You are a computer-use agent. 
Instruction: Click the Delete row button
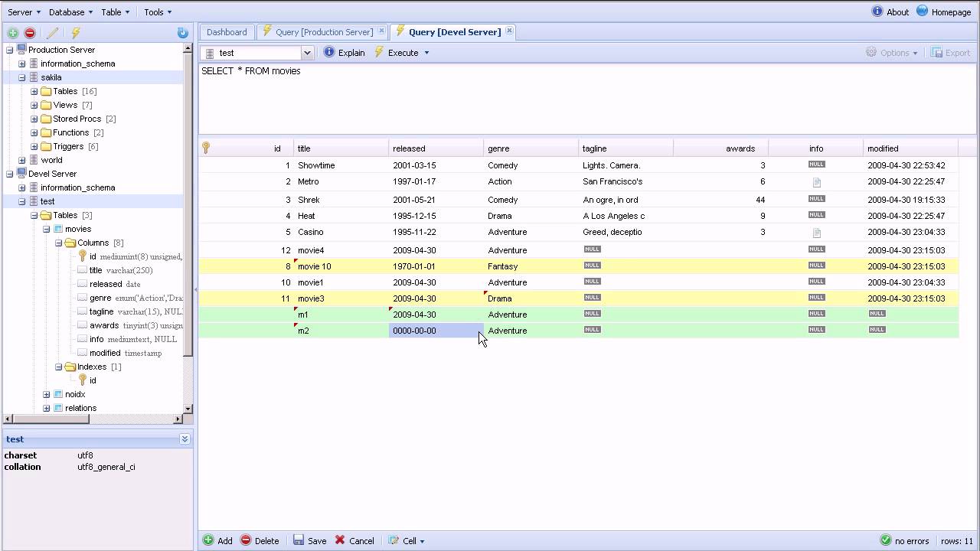pyautogui.click(x=260, y=540)
